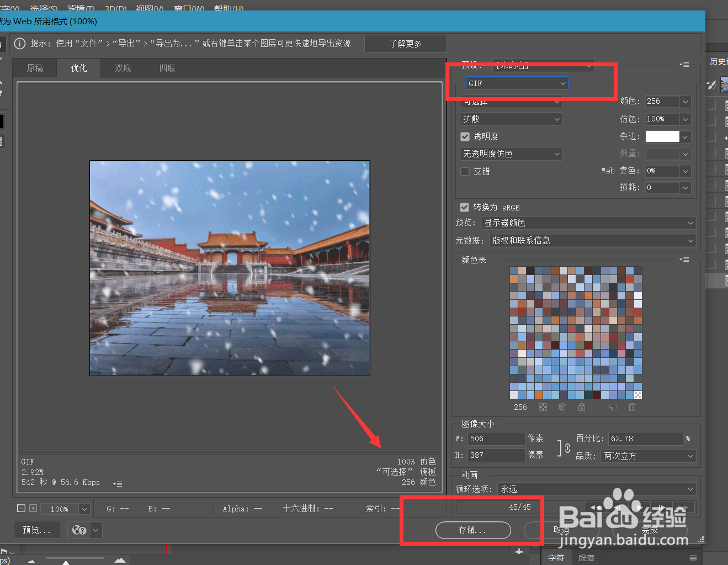Click the 存储... (Save) button
This screenshot has height=565, width=728.
(472, 530)
